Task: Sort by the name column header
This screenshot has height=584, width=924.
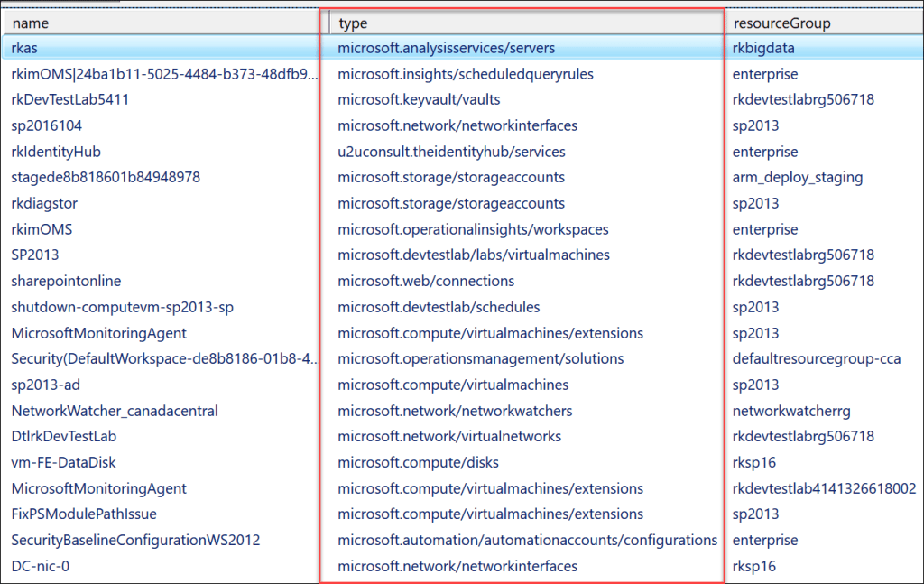Action: point(31,23)
